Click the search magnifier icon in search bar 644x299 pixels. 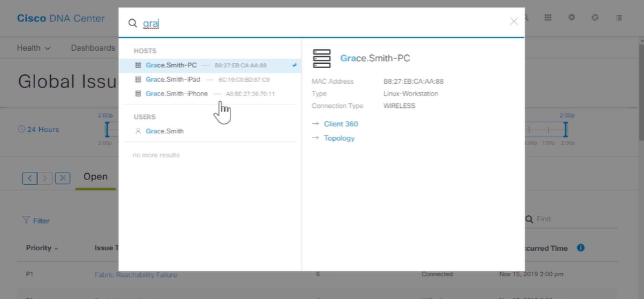[132, 23]
